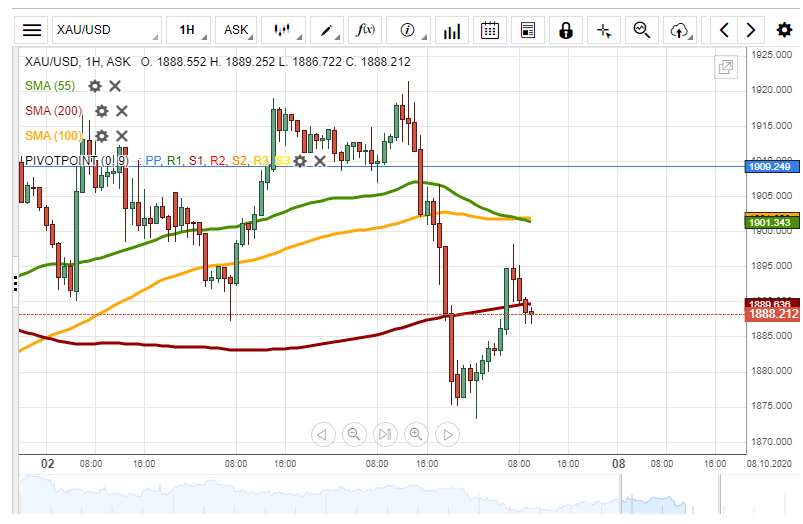This screenshot has width=803, height=524.
Task: Go to previous with left chevron
Action: click(724, 30)
